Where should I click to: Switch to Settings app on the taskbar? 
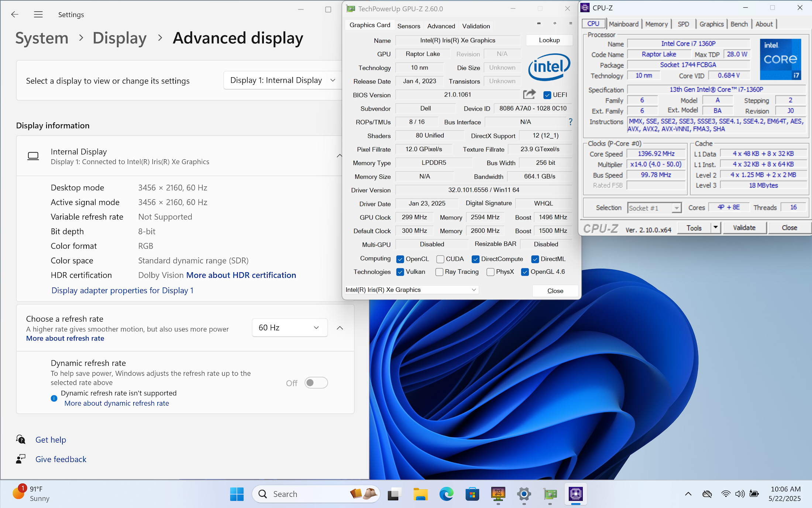coord(524,494)
